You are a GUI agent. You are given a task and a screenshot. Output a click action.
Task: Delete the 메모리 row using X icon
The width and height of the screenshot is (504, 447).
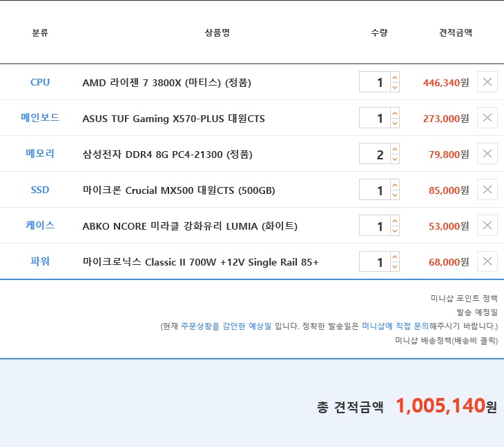point(487,154)
